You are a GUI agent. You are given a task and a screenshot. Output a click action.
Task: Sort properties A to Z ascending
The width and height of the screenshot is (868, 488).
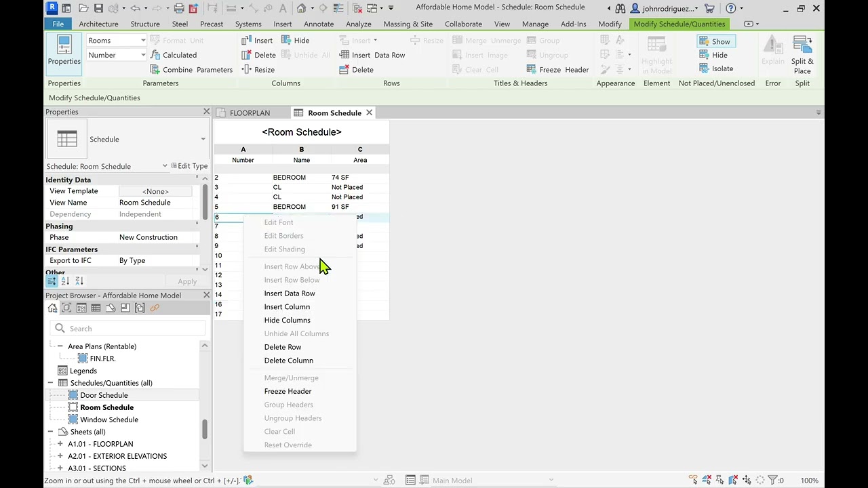pos(65,281)
